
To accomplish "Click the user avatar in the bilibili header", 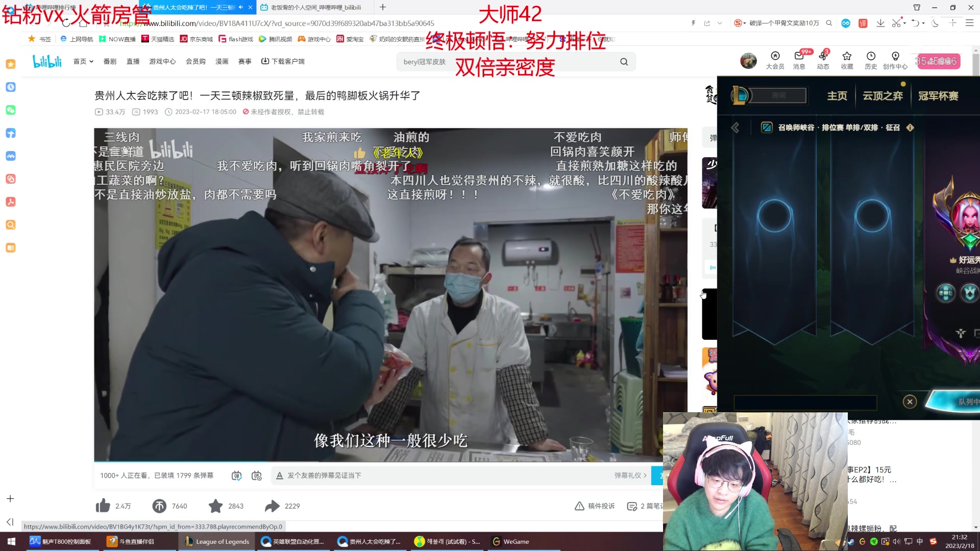I will click(x=748, y=61).
